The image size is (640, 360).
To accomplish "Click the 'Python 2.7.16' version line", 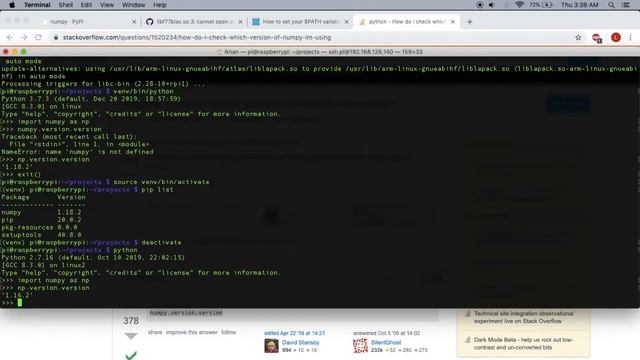I will [x=93, y=258].
